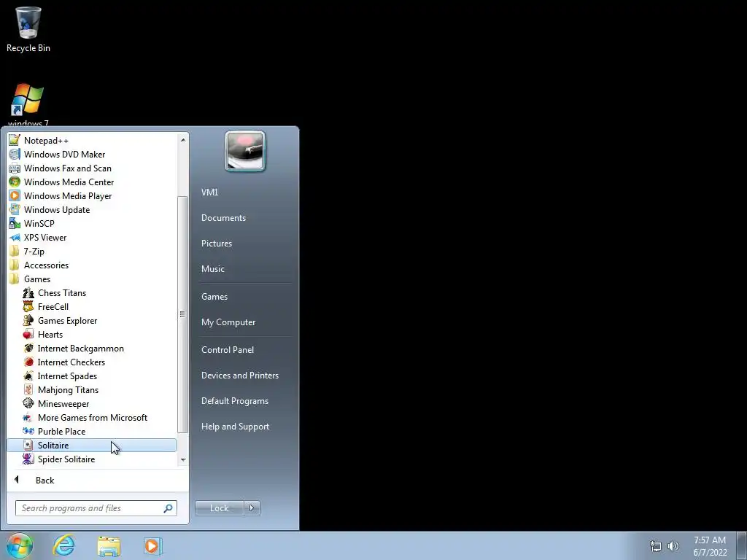The height and width of the screenshot is (560, 747).
Task: Click the search magnifier icon
Action: (169, 508)
